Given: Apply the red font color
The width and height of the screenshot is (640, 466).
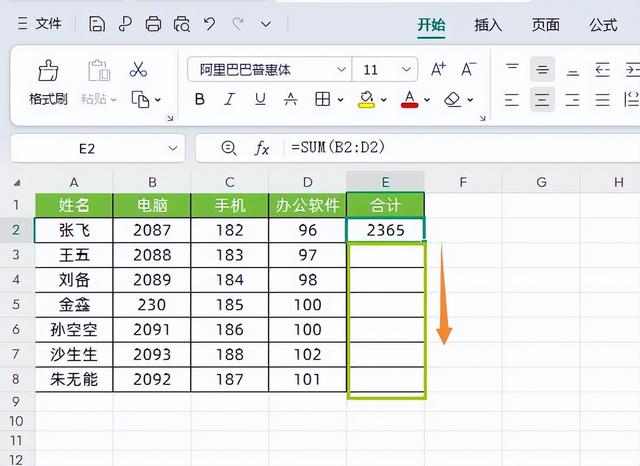Looking at the screenshot, I should point(410,99).
